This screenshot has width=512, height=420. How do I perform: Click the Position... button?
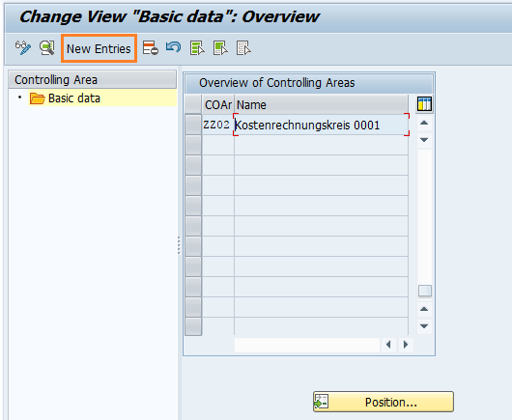pyautogui.click(x=384, y=402)
